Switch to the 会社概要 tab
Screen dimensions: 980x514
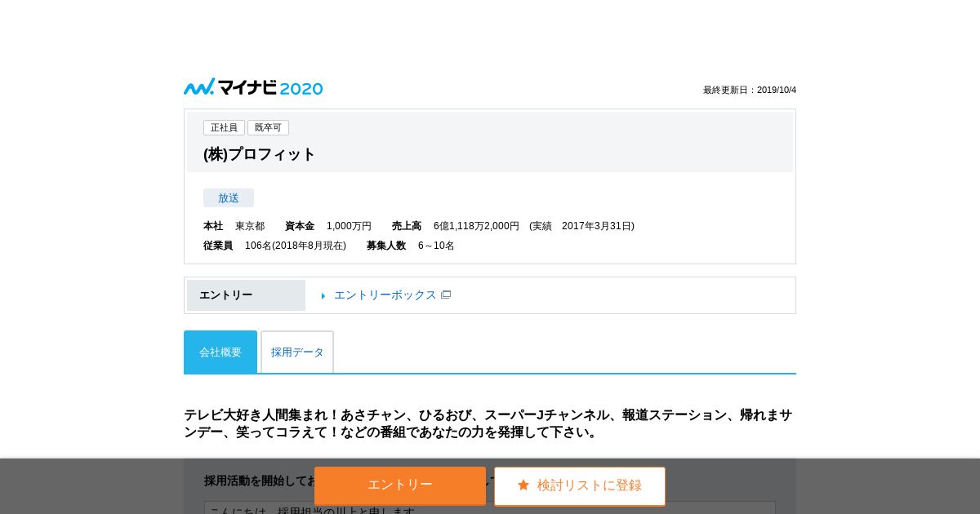point(220,352)
